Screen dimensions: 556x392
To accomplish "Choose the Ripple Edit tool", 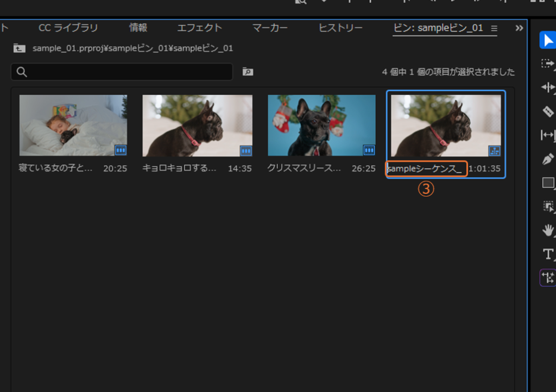I will pos(547,87).
